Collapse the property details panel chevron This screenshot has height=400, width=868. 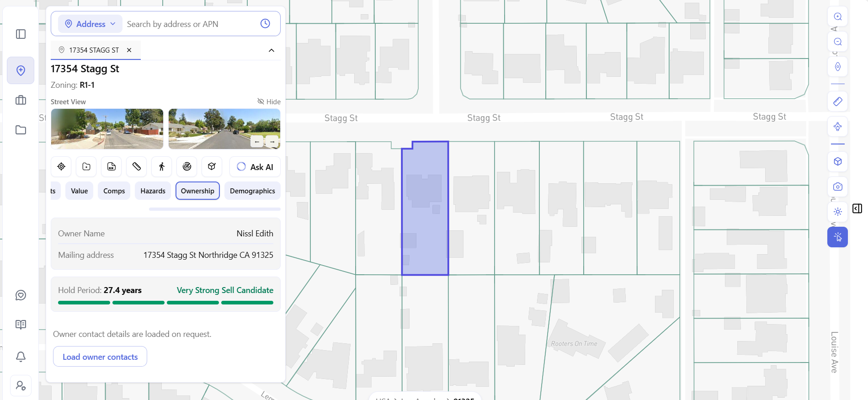tap(272, 50)
